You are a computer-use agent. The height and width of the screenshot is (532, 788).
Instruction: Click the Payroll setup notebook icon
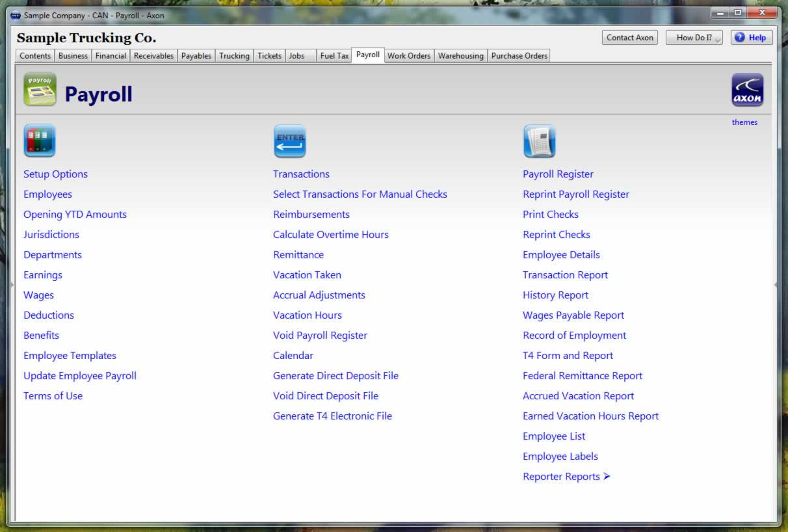pos(40,141)
